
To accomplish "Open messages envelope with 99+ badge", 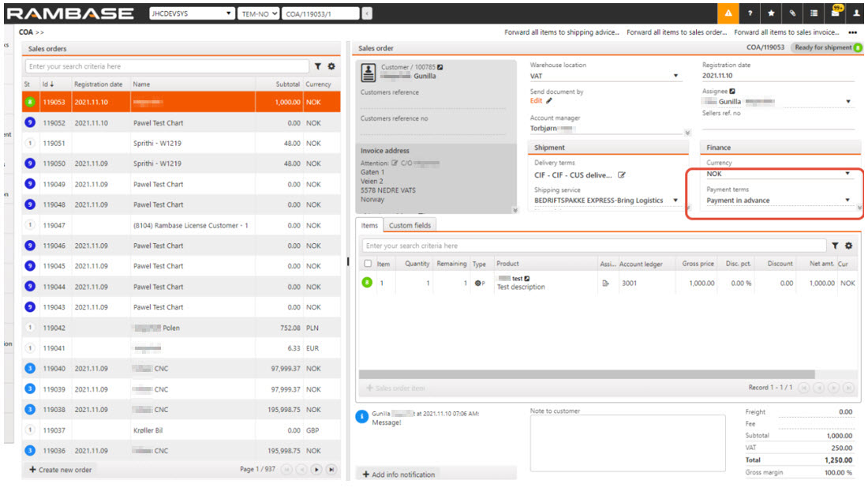I will coord(835,13).
